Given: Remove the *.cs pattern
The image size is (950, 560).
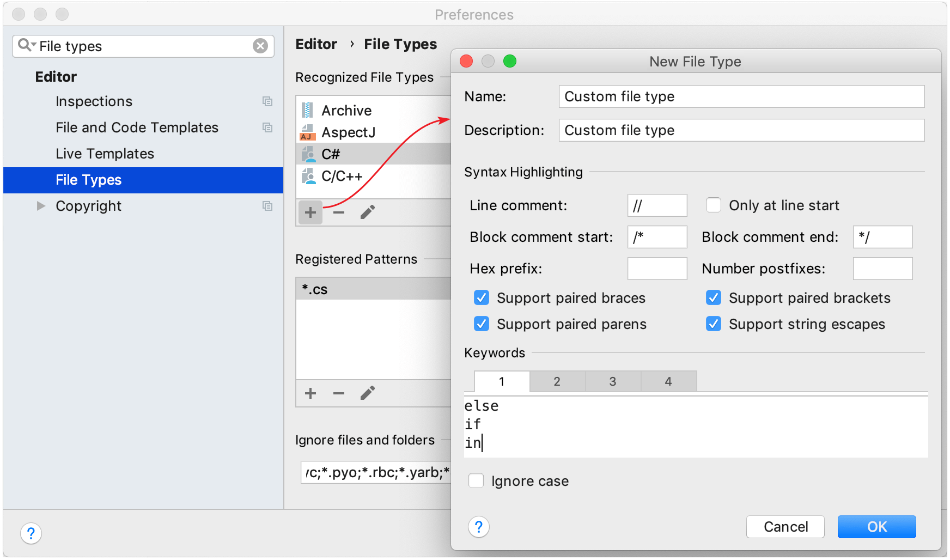Looking at the screenshot, I should click(x=338, y=393).
